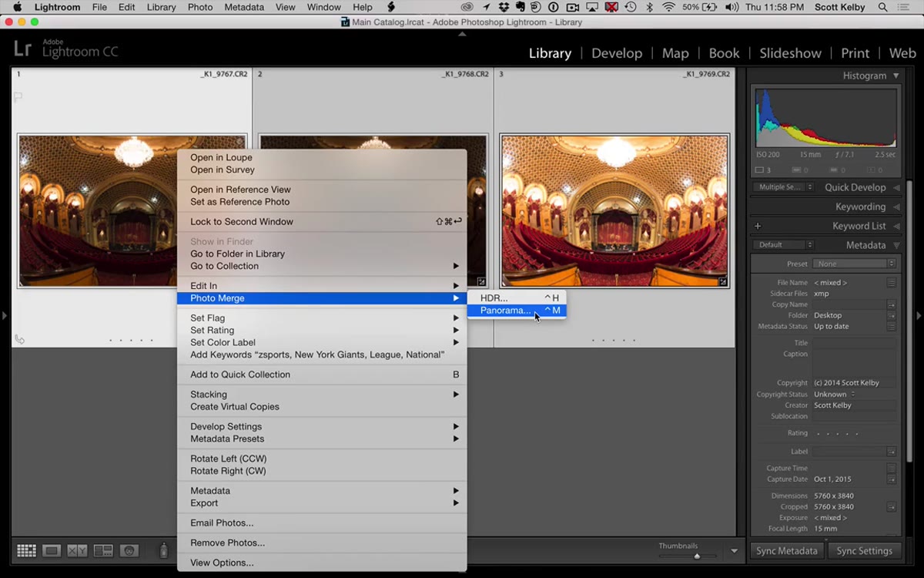
Task: Collapse right panel via edge arrow
Action: pyautogui.click(x=919, y=315)
